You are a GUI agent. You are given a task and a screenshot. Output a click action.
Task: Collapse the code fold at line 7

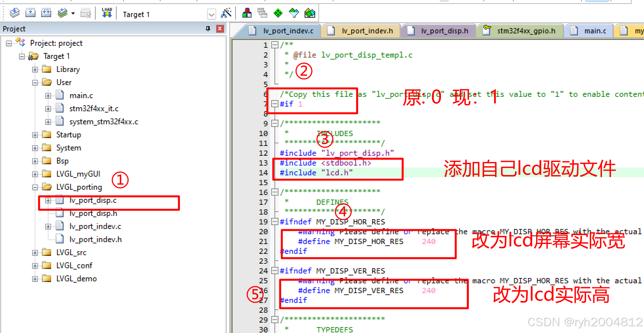(275, 104)
